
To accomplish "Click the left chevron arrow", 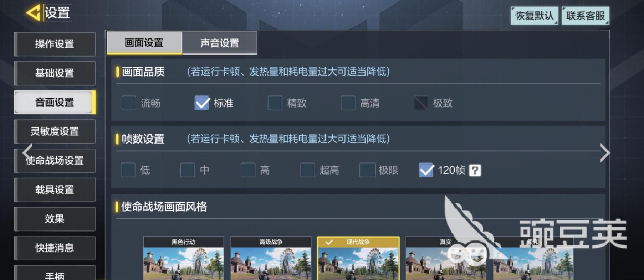I will 27,152.
